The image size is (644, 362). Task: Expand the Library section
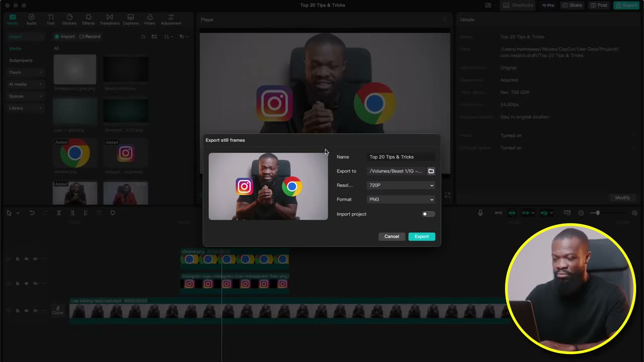coord(26,108)
